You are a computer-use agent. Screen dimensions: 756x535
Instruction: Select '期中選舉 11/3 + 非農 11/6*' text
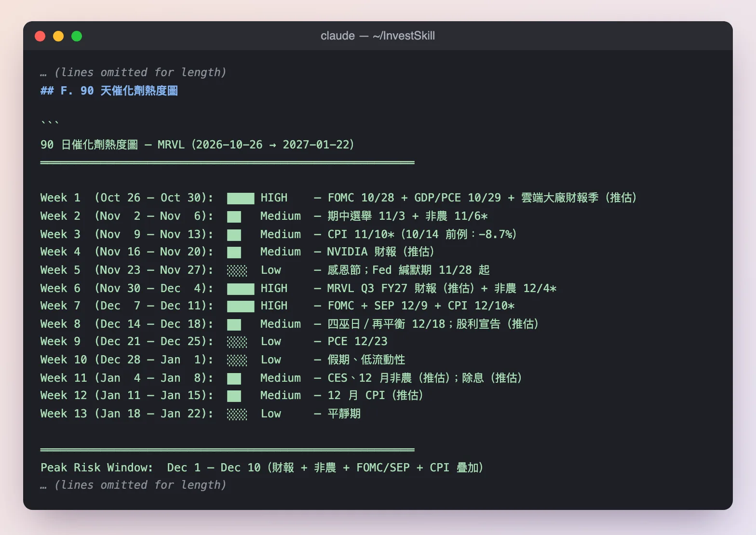coord(407,216)
